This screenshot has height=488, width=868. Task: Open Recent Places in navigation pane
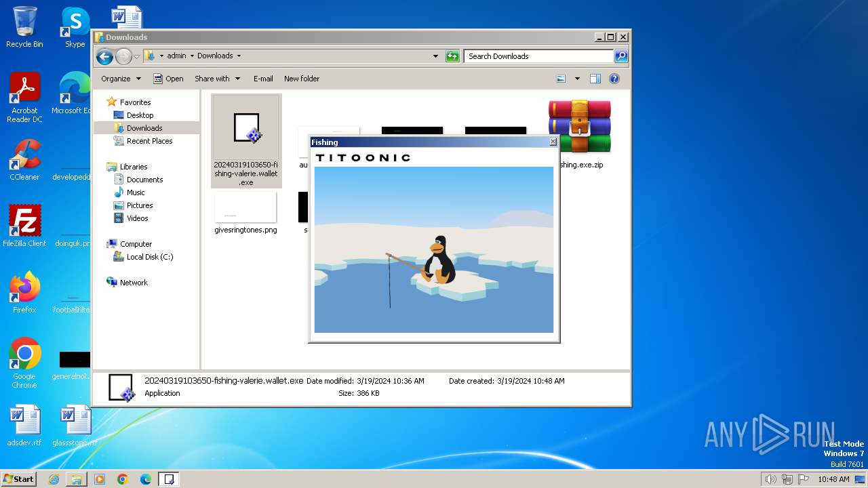pyautogui.click(x=149, y=141)
